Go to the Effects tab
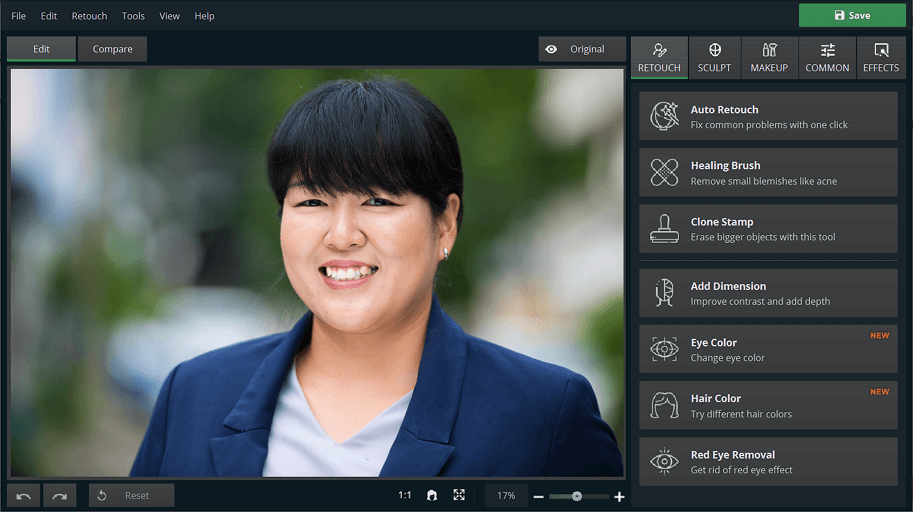Viewport: 913px width, 512px height. (x=881, y=58)
